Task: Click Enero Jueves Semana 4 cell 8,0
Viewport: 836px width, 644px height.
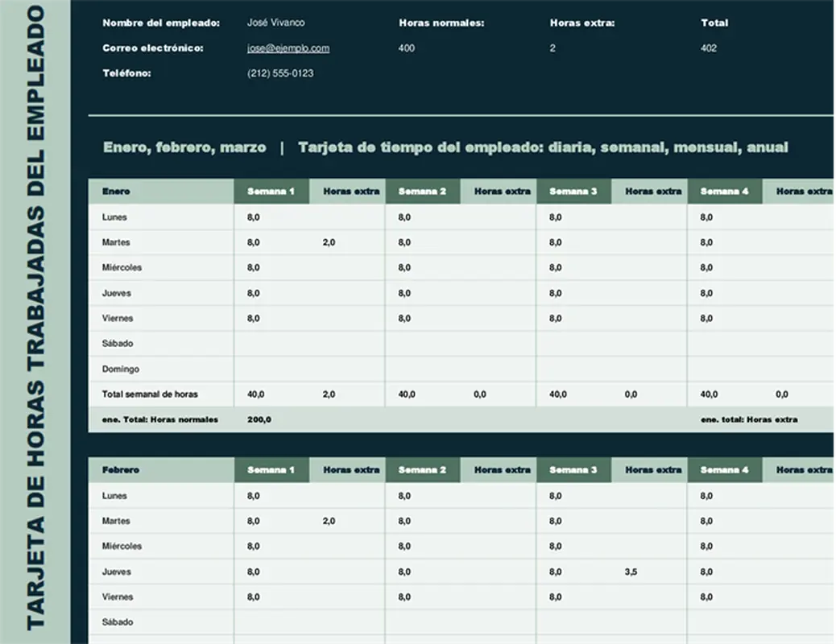Action: (x=706, y=293)
